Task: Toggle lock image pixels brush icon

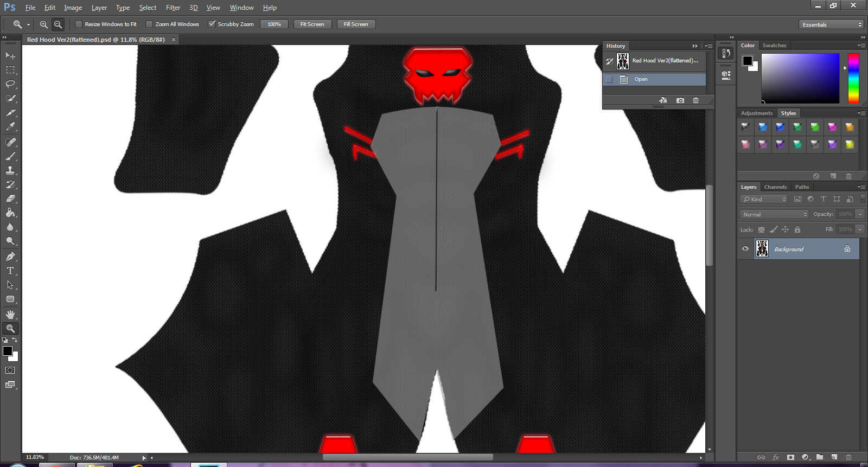Action: tap(774, 229)
